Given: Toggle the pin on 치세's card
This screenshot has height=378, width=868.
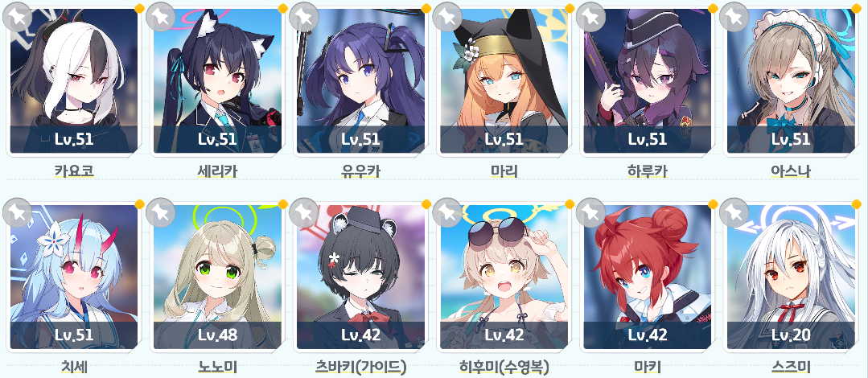Looking at the screenshot, I should tap(17, 212).
